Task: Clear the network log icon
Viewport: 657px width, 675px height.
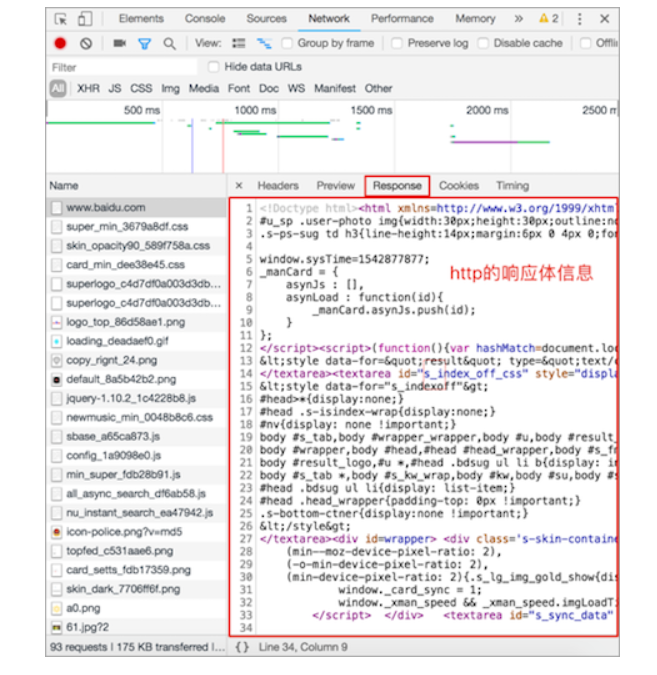Action: click(86, 43)
